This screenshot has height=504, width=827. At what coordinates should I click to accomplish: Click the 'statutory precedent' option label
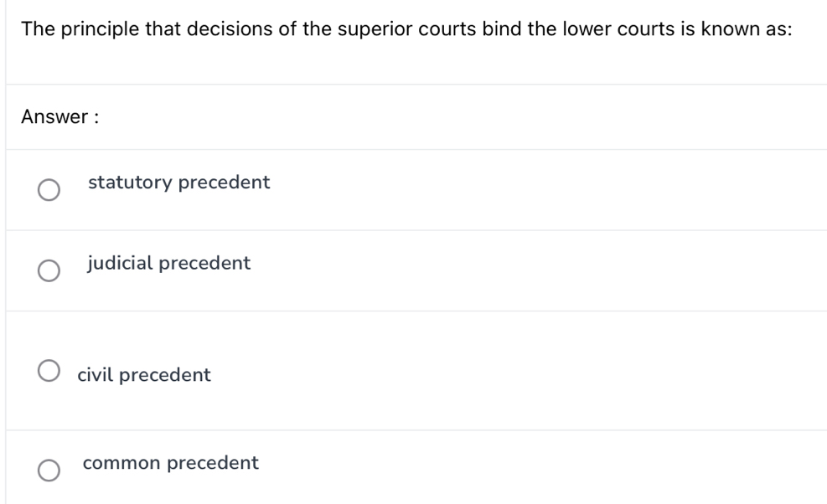pyautogui.click(x=179, y=182)
